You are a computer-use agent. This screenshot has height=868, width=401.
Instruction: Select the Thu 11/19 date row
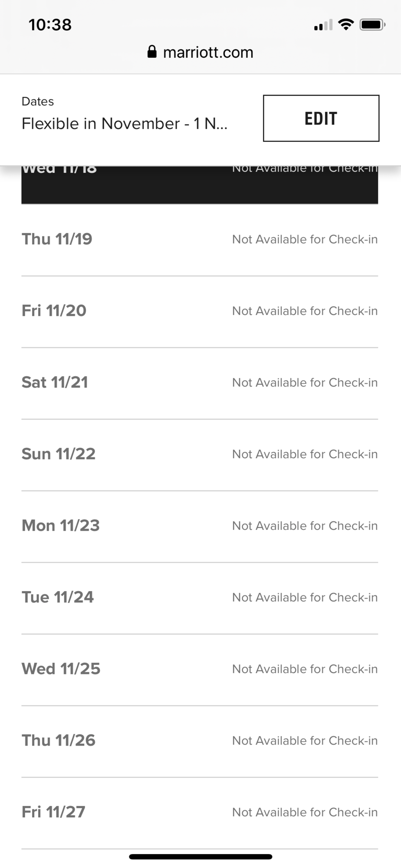(200, 240)
